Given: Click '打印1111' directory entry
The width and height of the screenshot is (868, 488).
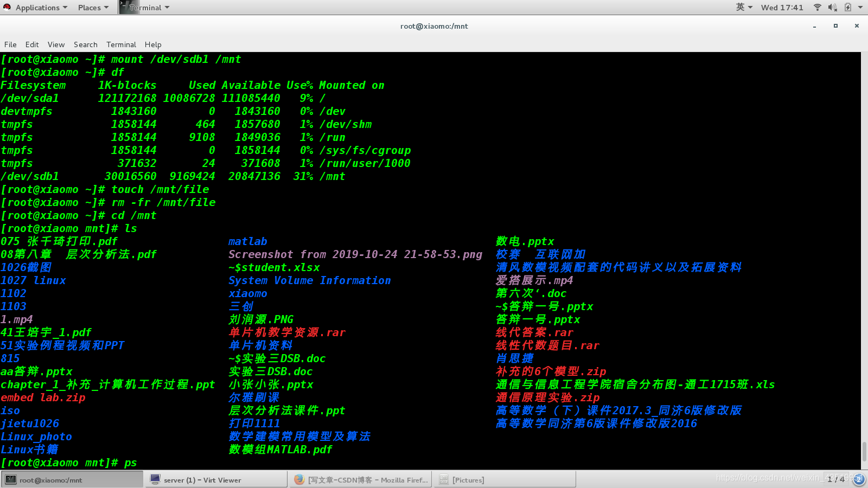Looking at the screenshot, I should point(254,423).
